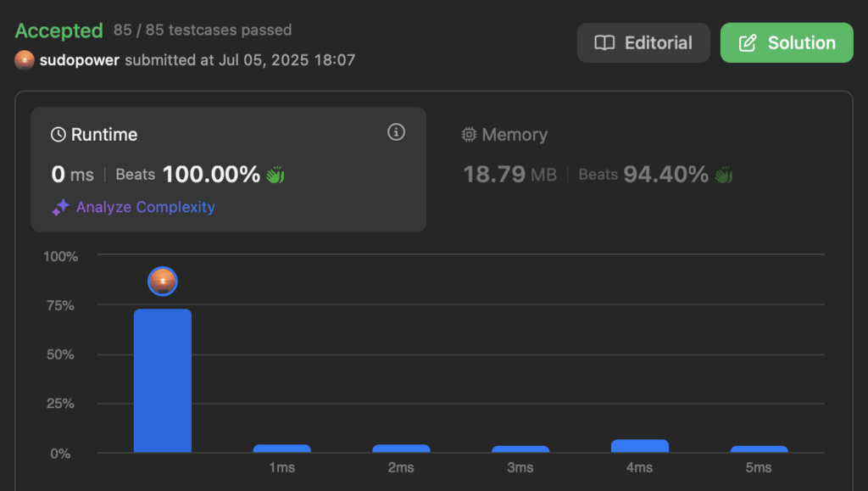Image resolution: width=868 pixels, height=491 pixels.
Task: Click the book icon in the Editorial button
Action: (x=604, y=42)
